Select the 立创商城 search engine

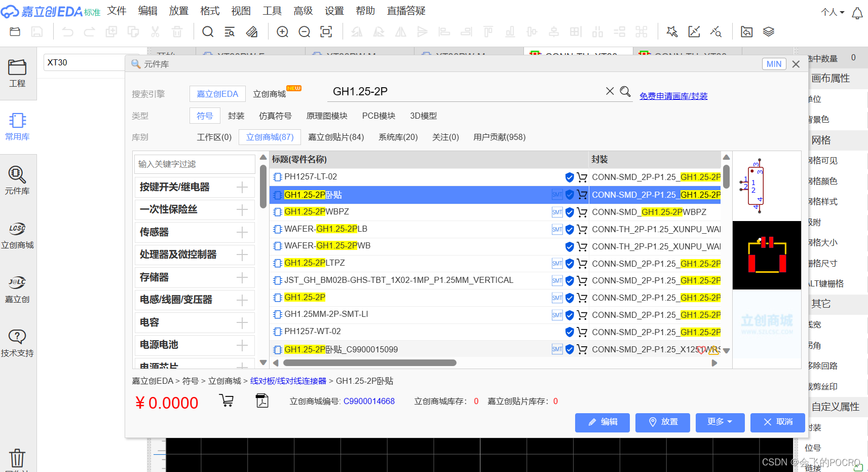pyautogui.click(x=270, y=94)
